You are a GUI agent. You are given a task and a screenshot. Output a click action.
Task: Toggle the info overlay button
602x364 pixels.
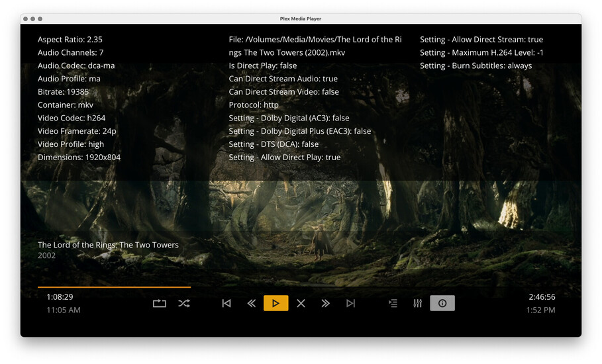442,303
